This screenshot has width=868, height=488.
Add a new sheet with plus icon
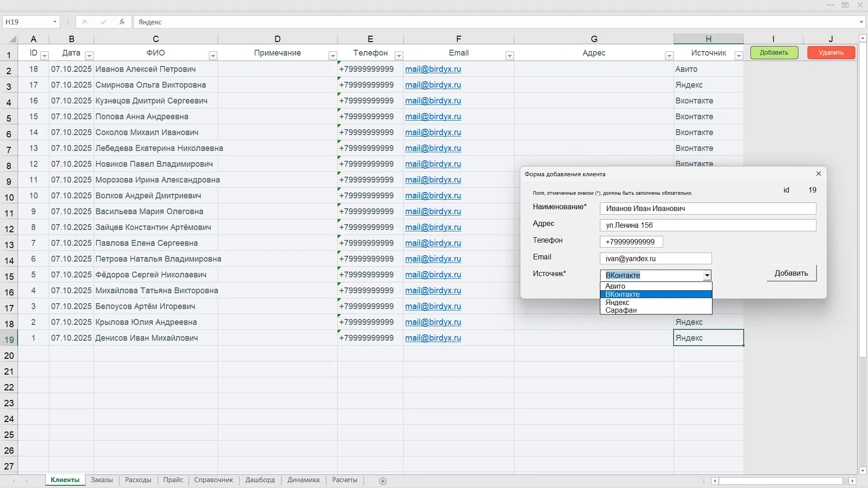click(x=383, y=481)
